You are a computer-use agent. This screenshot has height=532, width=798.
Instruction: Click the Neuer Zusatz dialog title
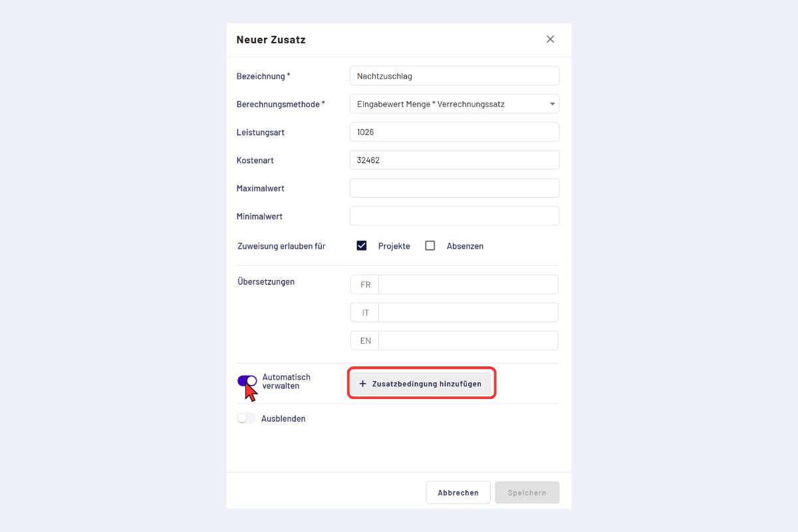coord(271,39)
